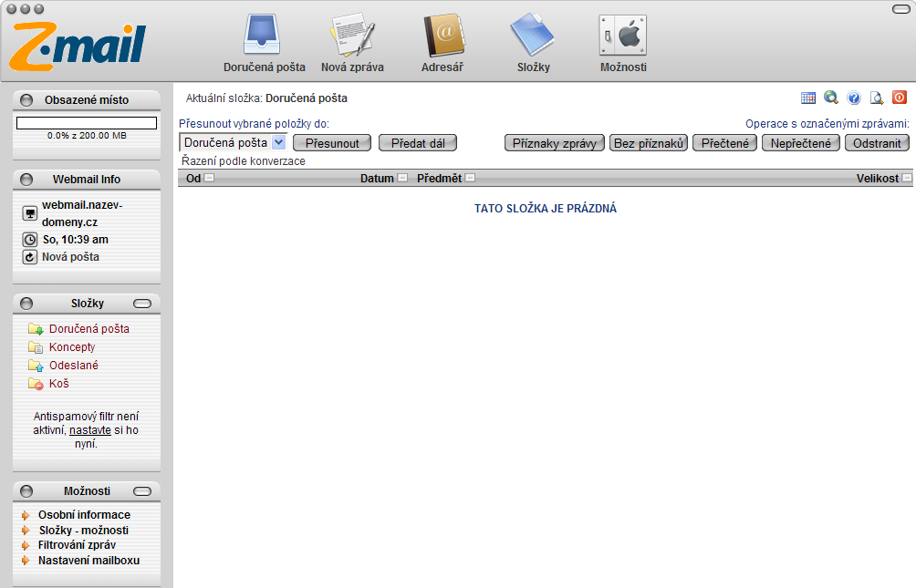Toggle the Možnosti sidebar panel pill button
This screenshot has width=916, height=588.
(x=142, y=491)
